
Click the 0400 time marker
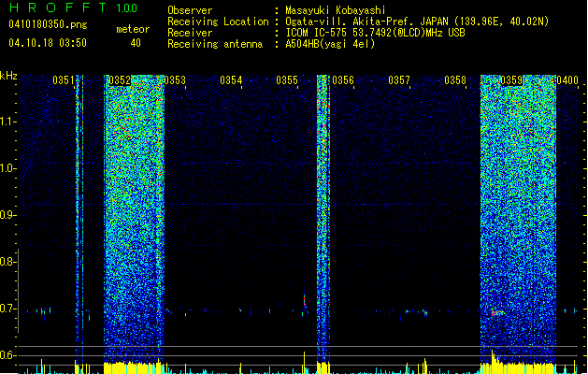(x=567, y=80)
